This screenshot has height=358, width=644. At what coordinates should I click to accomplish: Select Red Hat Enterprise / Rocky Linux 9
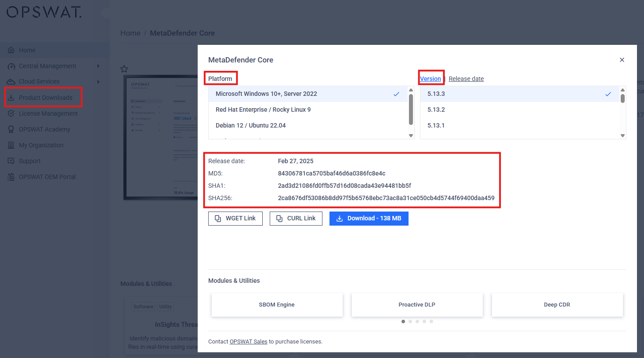click(x=308, y=110)
